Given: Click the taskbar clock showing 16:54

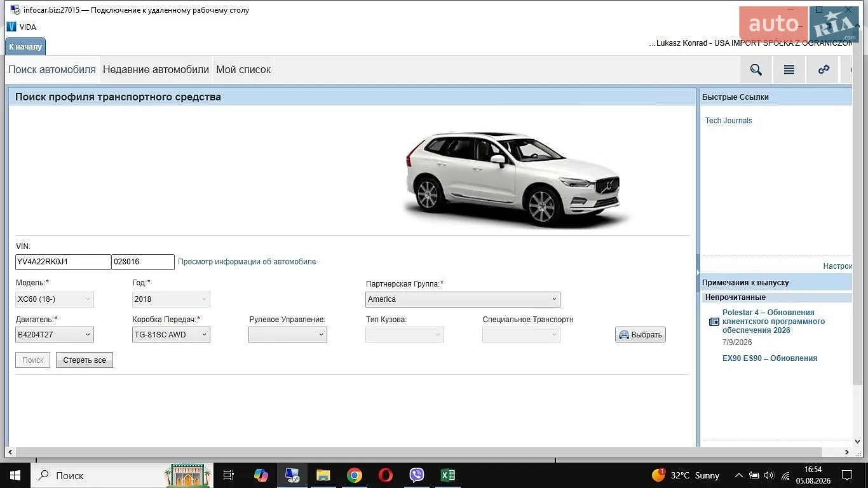Looking at the screenshot, I should (x=813, y=475).
